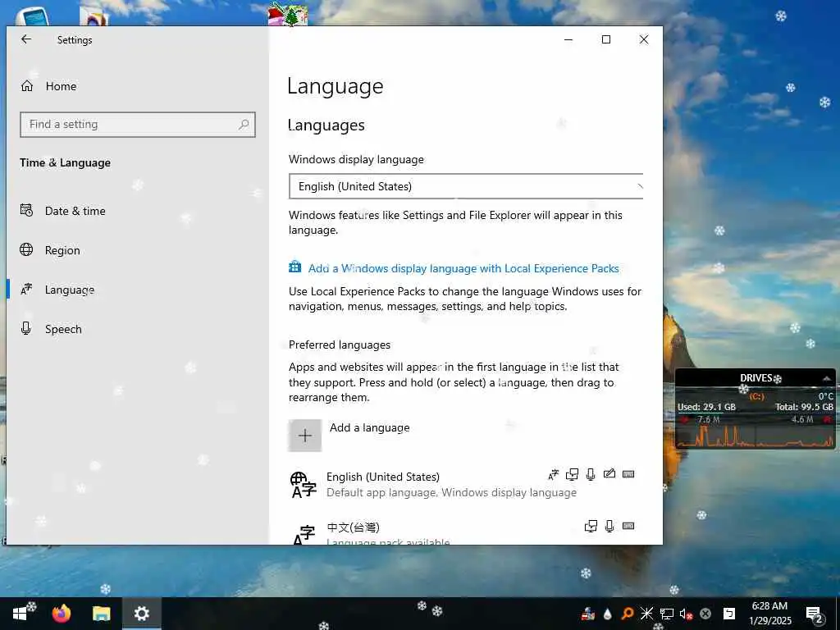
Task: Click the Store icon beside Local Experience Packs
Action: pos(294,267)
